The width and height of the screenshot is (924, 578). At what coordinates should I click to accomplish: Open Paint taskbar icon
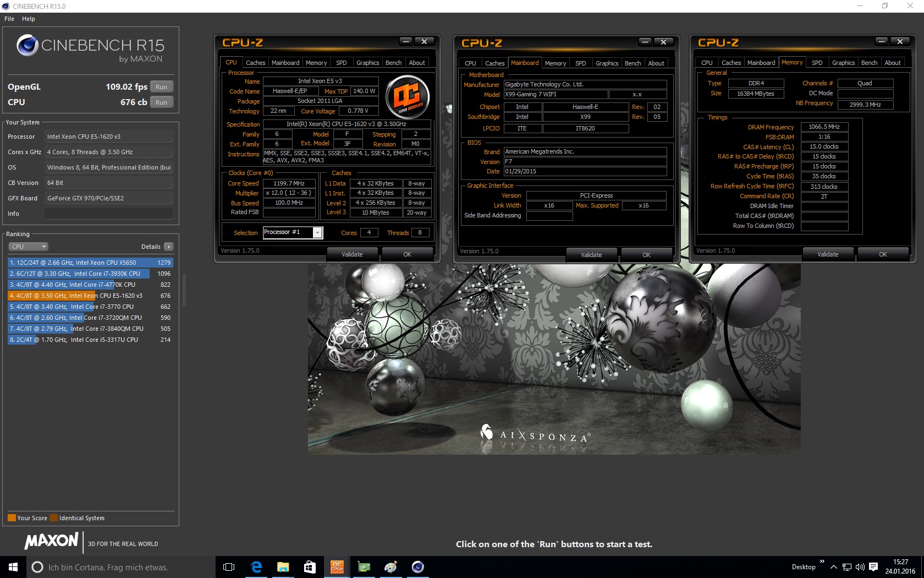click(391, 566)
